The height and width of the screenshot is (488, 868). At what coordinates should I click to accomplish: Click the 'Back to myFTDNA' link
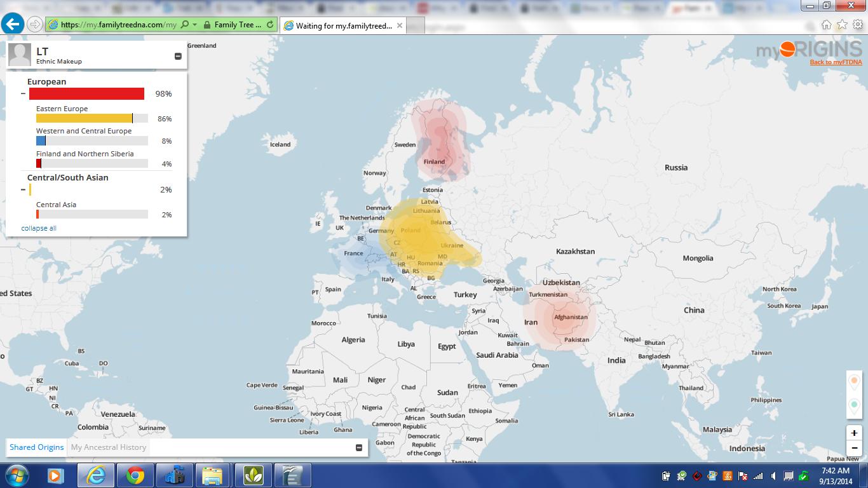pos(836,62)
